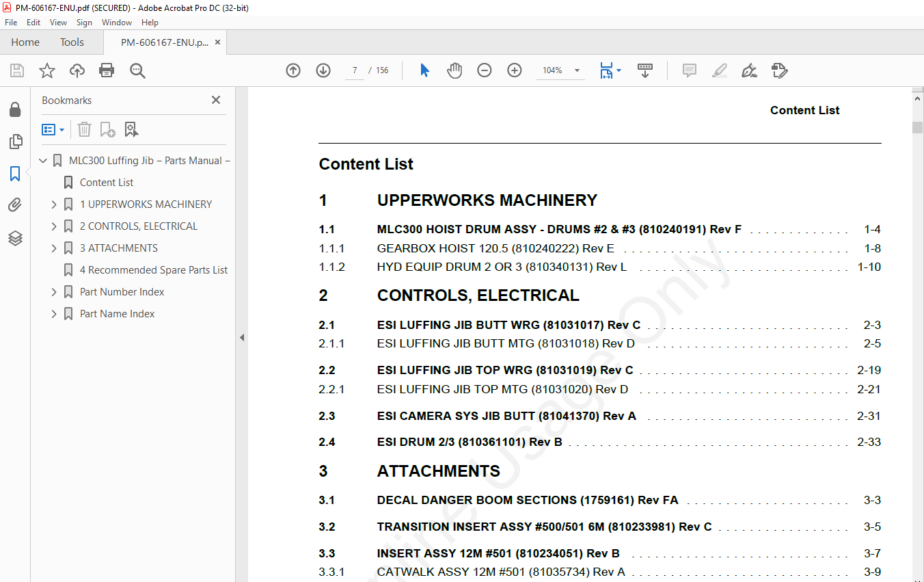924x582 pixels.
Task: Follow the GEARBOX HOIST 120.5 link
Action: coord(495,248)
